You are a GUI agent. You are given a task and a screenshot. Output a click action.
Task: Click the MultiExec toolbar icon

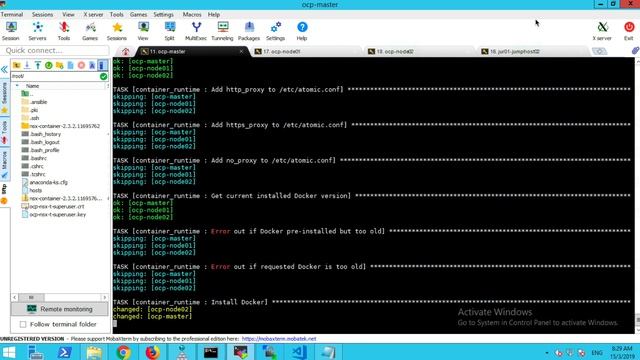pyautogui.click(x=196, y=31)
